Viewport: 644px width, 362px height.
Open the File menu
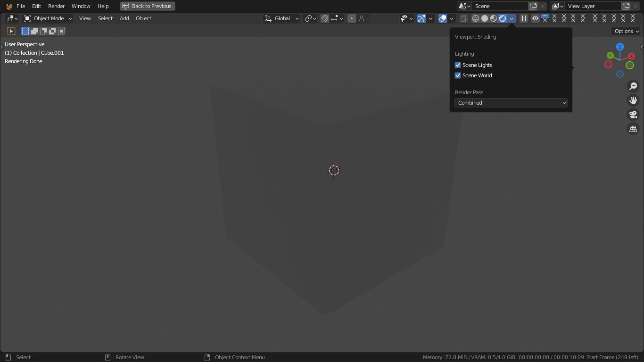tap(21, 6)
